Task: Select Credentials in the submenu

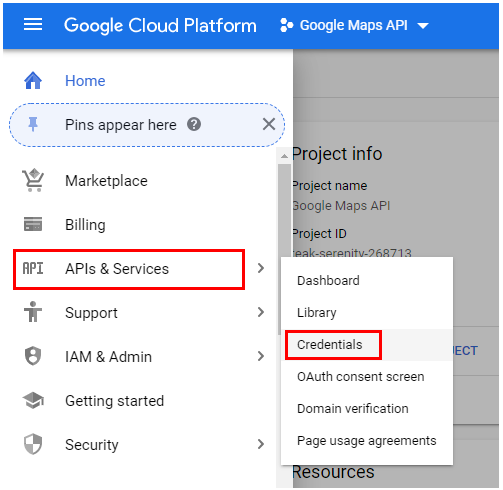Action: (330, 345)
